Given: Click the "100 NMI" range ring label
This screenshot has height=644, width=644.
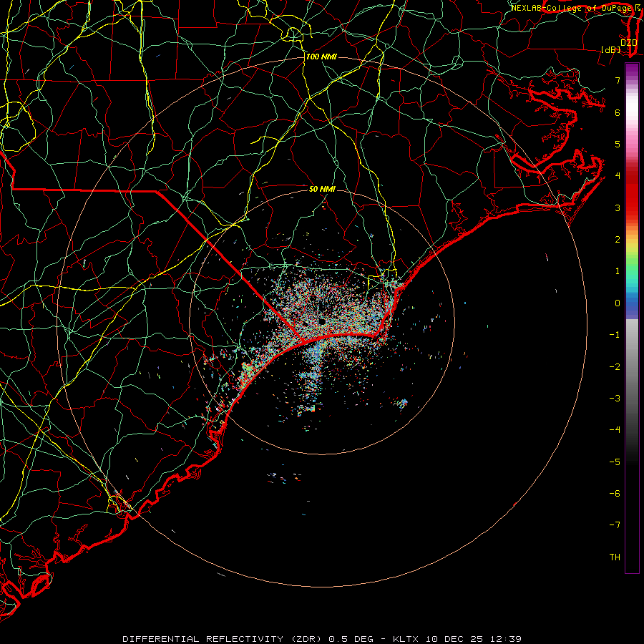Looking at the screenshot, I should [x=321, y=57].
